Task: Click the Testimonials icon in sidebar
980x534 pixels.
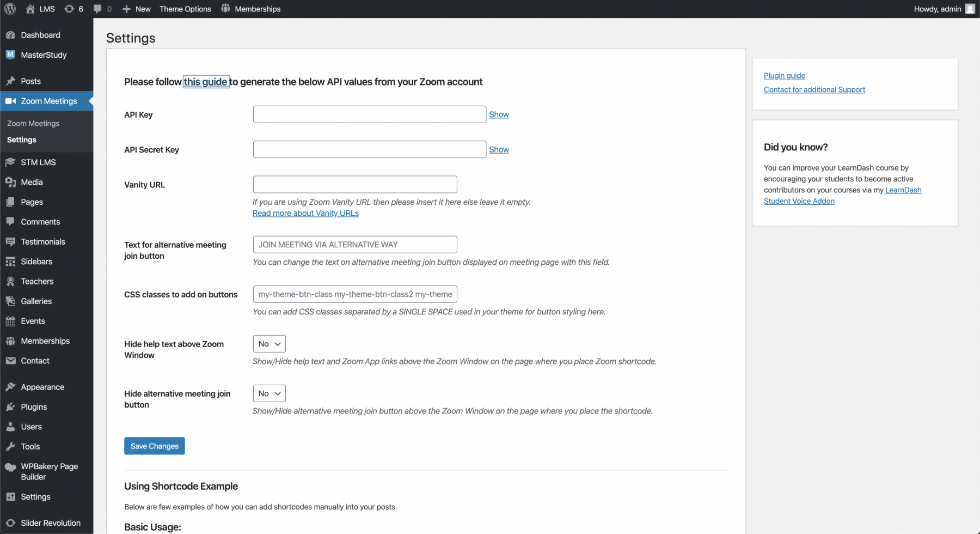Action: pyautogui.click(x=10, y=241)
